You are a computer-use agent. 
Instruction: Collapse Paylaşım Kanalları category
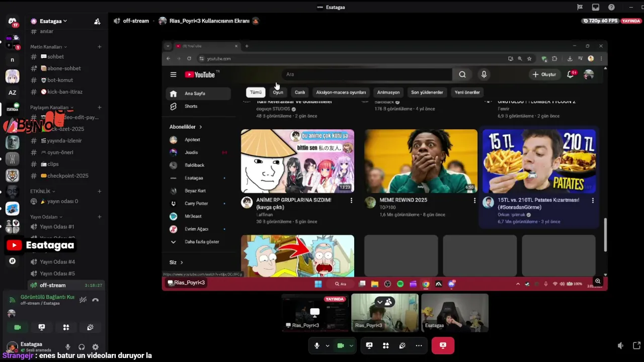pos(52,107)
